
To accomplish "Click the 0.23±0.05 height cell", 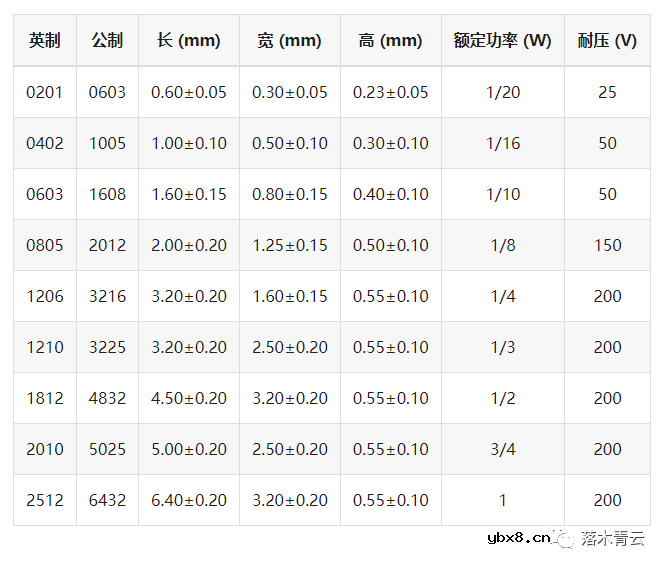I will click(x=390, y=92).
